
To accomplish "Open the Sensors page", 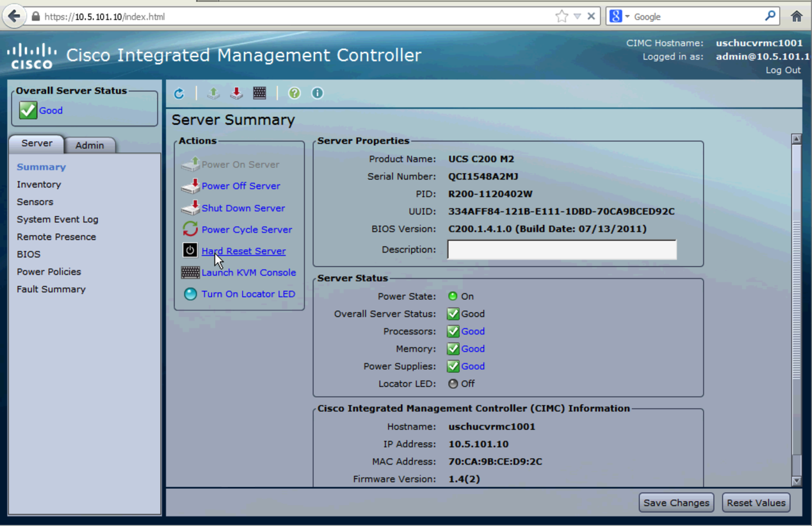I will (35, 202).
